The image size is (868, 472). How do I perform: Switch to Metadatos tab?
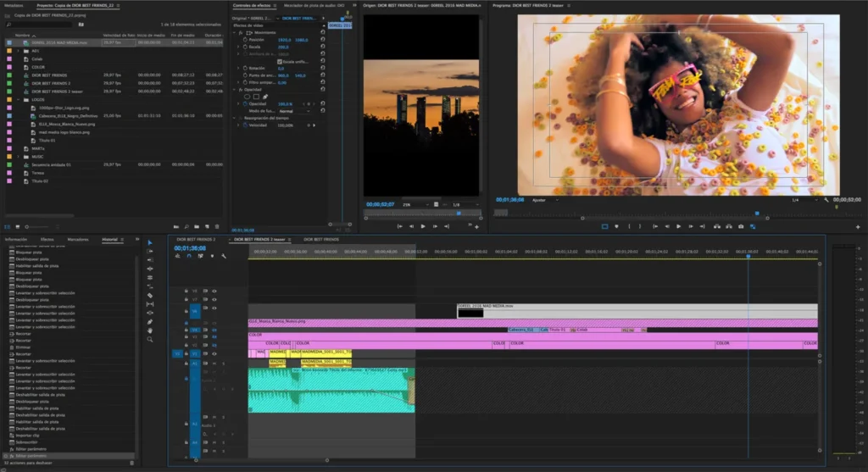[14, 6]
